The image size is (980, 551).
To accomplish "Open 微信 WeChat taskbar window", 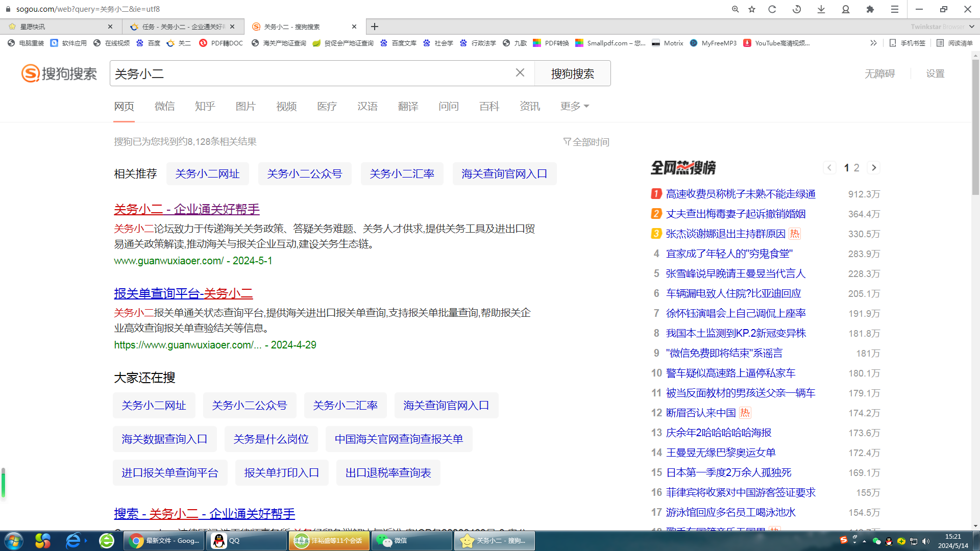I will pyautogui.click(x=412, y=541).
